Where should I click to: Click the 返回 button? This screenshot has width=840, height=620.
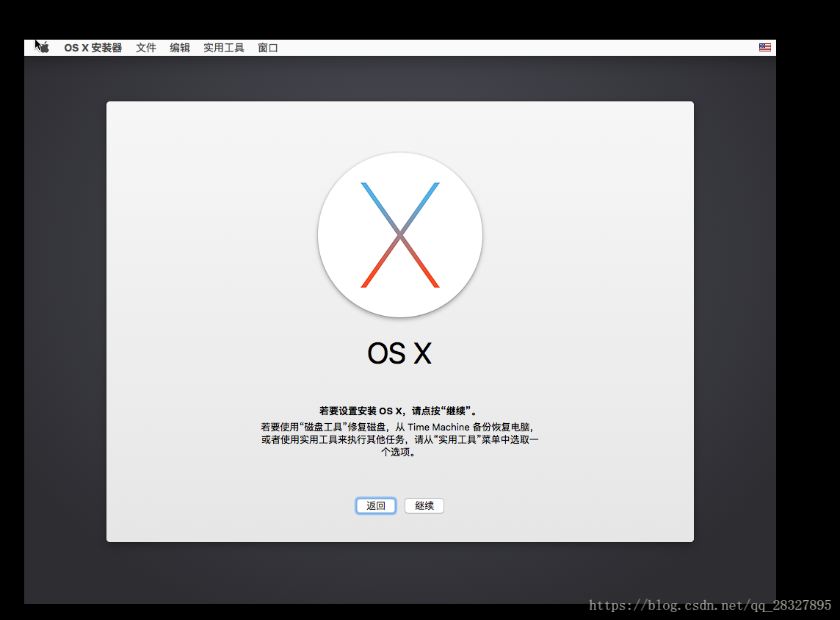pyautogui.click(x=375, y=505)
